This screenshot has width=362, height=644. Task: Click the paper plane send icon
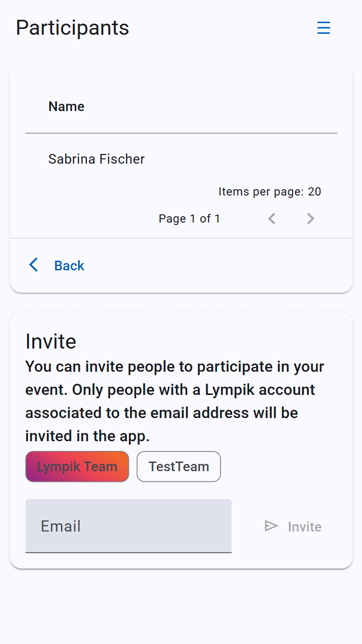pyautogui.click(x=271, y=526)
